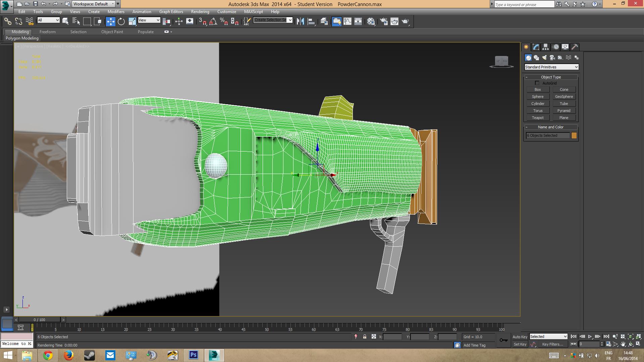Switch to the Object Paint ribbon tab
The image size is (644, 362).
[112, 32]
